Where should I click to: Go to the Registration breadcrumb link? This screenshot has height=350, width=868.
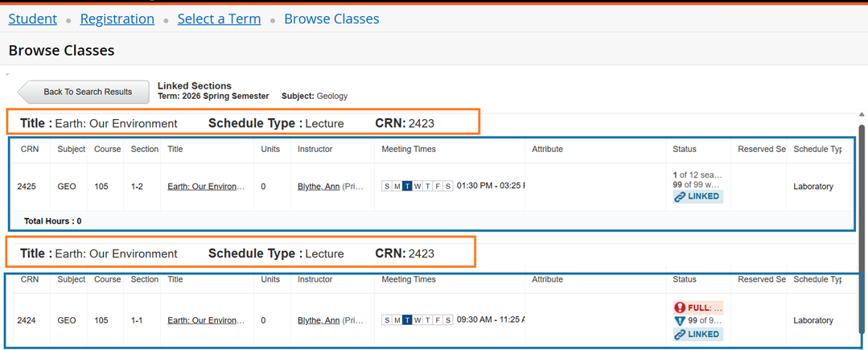click(x=117, y=19)
